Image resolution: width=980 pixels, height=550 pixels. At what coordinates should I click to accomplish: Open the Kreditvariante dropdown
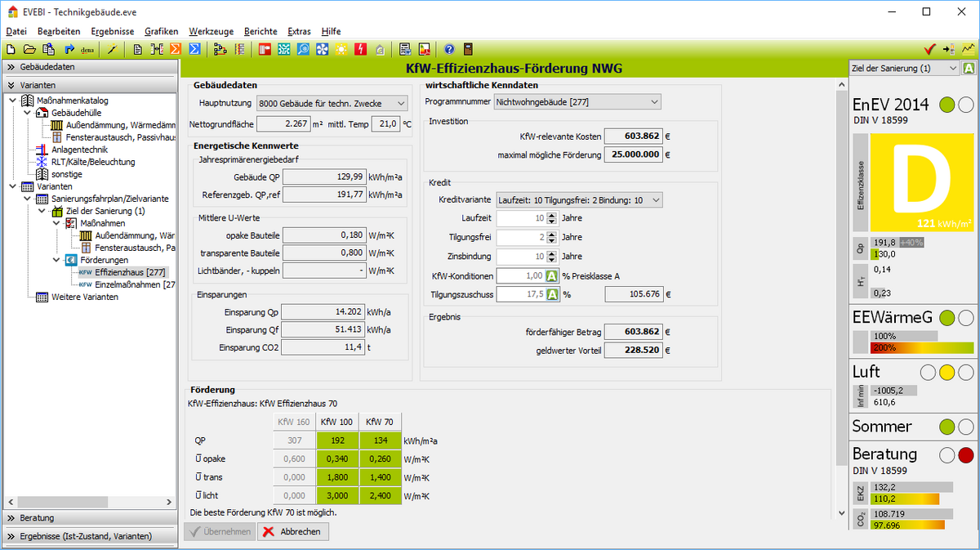(x=579, y=200)
